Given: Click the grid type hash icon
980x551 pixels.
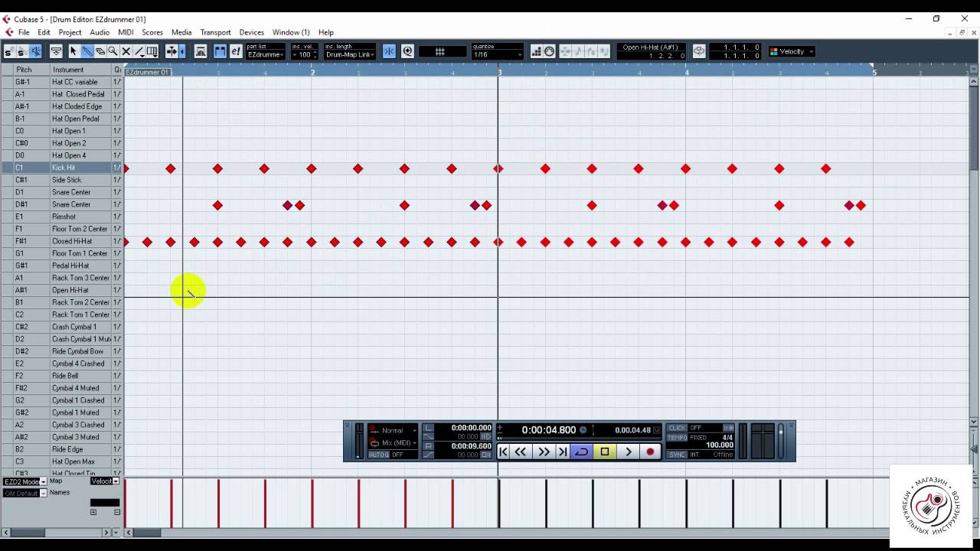Looking at the screenshot, I should click(x=440, y=51).
